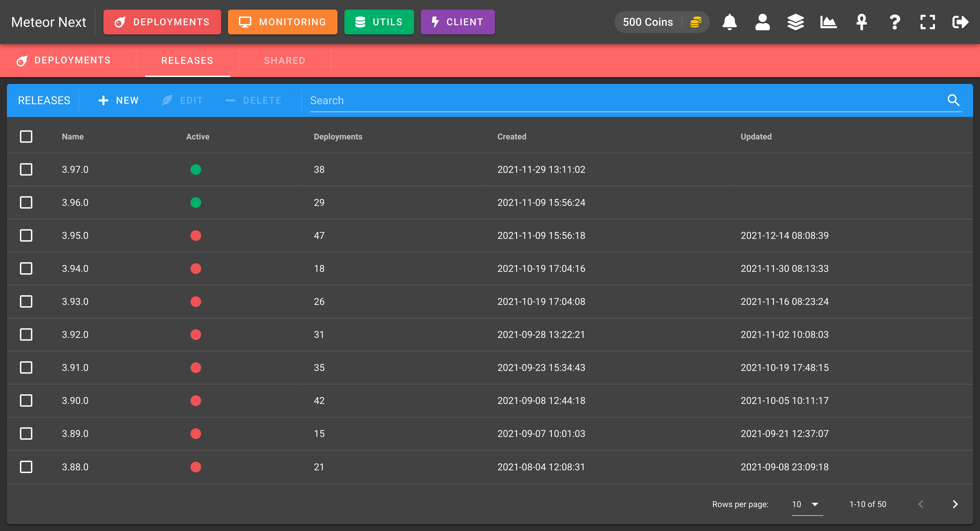Switch to the Releases tab
980x531 pixels.
coord(187,61)
